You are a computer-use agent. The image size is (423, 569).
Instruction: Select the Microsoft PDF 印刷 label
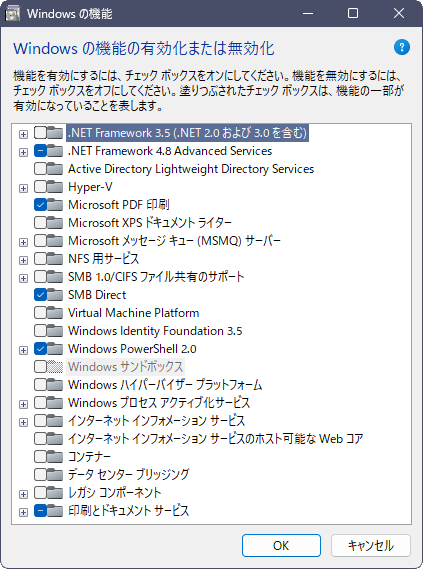click(x=119, y=205)
